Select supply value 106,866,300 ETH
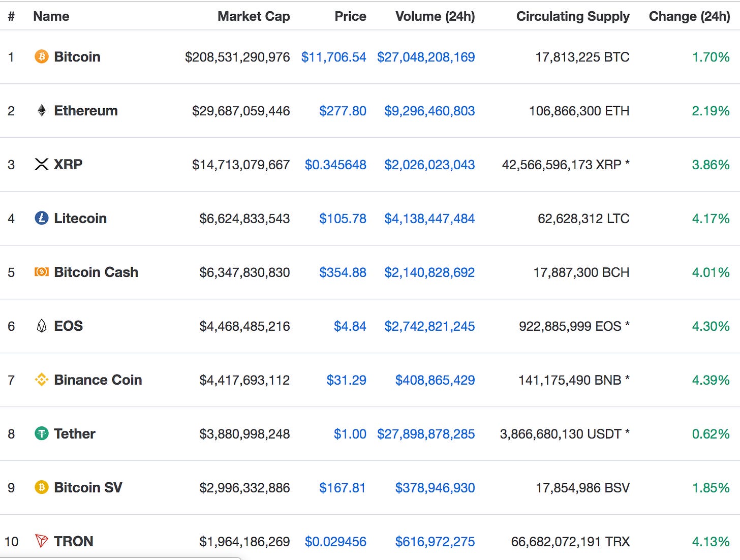This screenshot has height=560, width=740. coord(579,111)
